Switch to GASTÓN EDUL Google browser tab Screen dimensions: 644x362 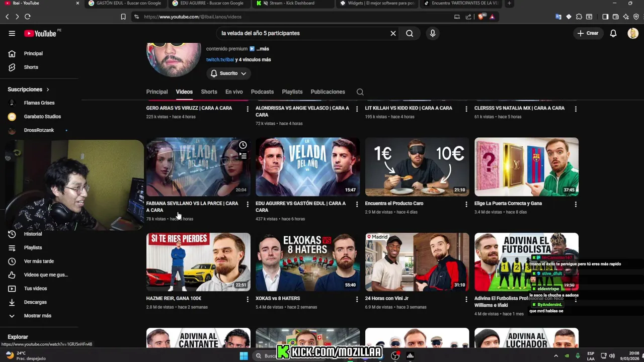(x=125, y=3)
